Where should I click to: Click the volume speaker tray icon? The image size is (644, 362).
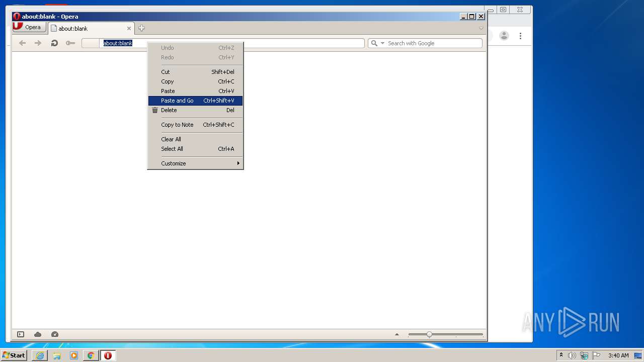[572, 355]
